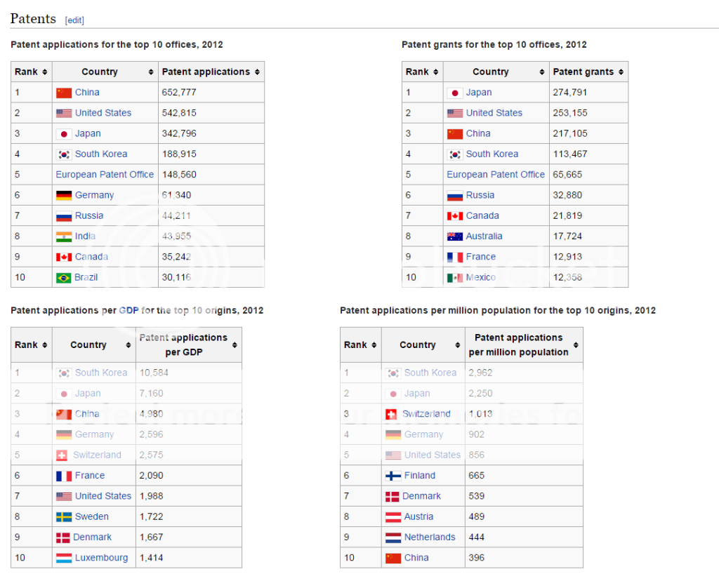Click the value 665 for Finland
This screenshot has width=719, height=588.
(477, 476)
